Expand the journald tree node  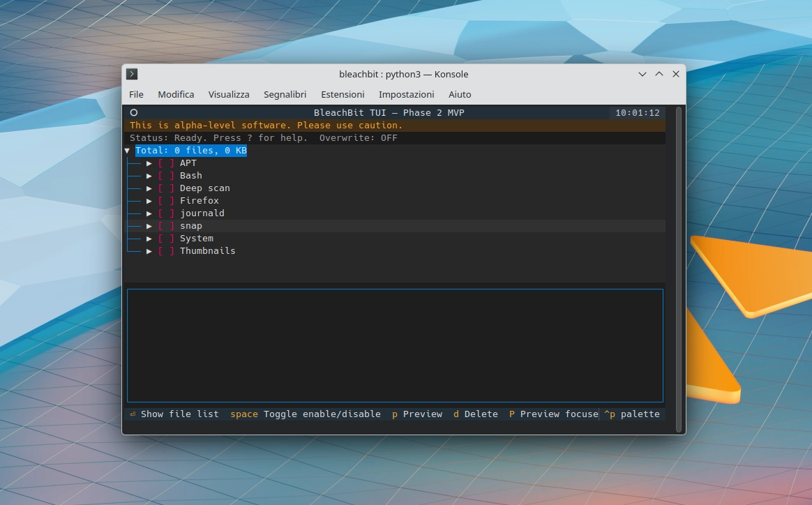coord(149,213)
